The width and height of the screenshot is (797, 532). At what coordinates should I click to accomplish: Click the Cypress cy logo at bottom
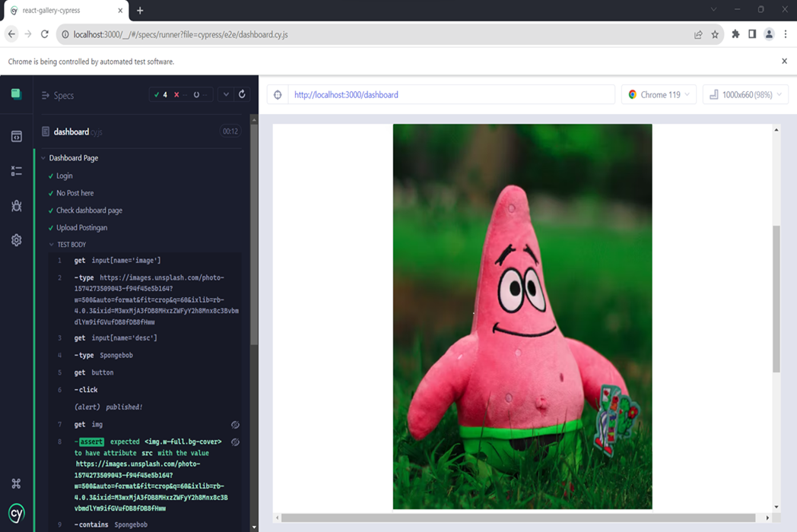(x=16, y=513)
